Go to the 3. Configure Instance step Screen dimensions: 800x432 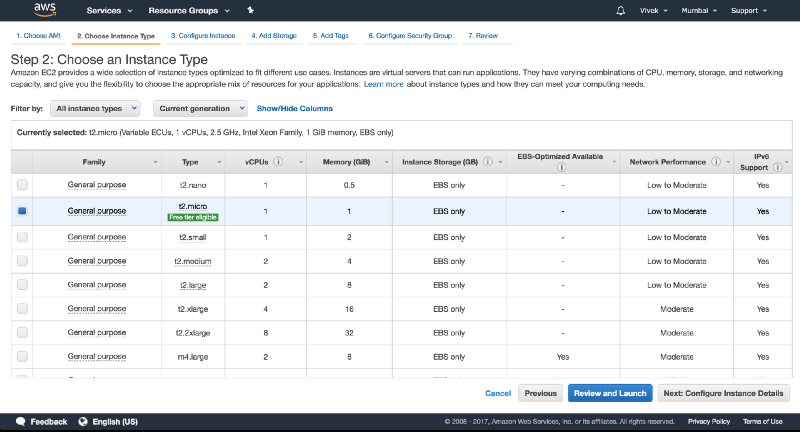(203, 36)
